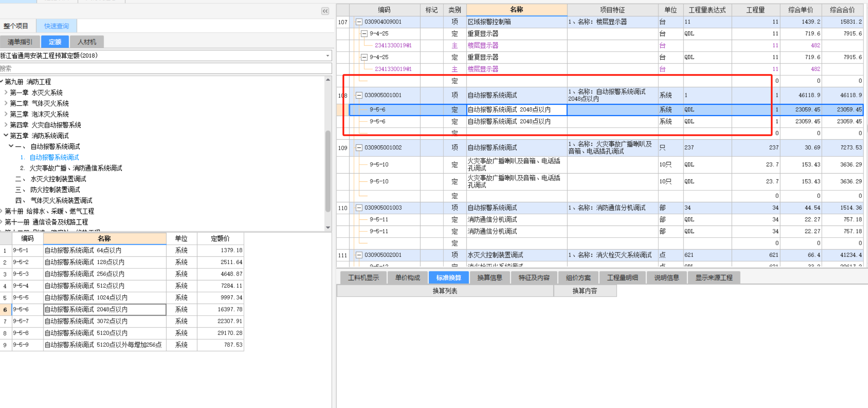Open 组价方案 bottom tab
868x408 pixels.
coord(578,278)
